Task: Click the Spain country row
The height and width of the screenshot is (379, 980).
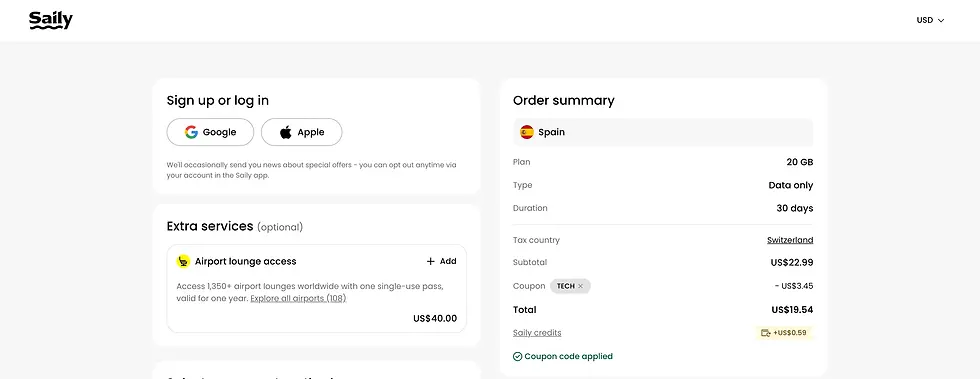Action: point(663,132)
